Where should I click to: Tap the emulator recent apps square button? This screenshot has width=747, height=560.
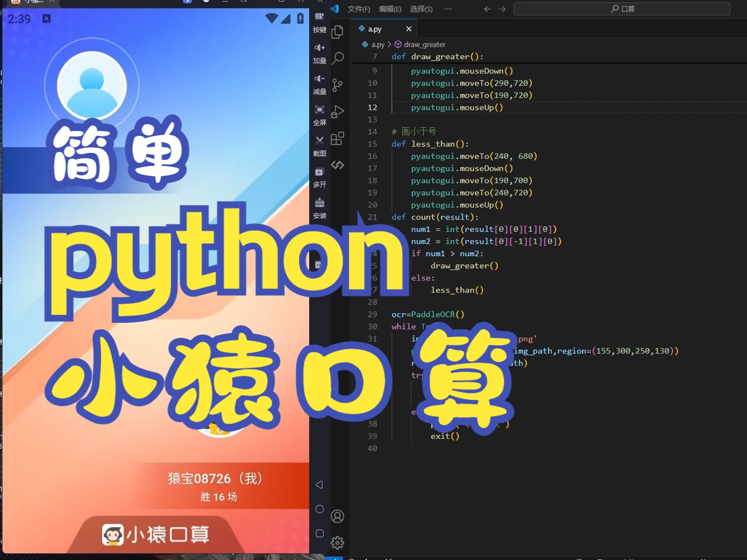click(x=320, y=534)
